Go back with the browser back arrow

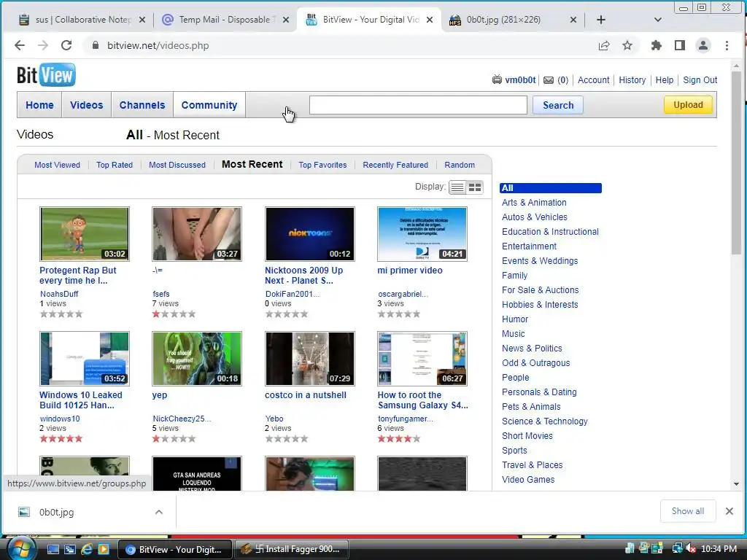click(x=20, y=45)
